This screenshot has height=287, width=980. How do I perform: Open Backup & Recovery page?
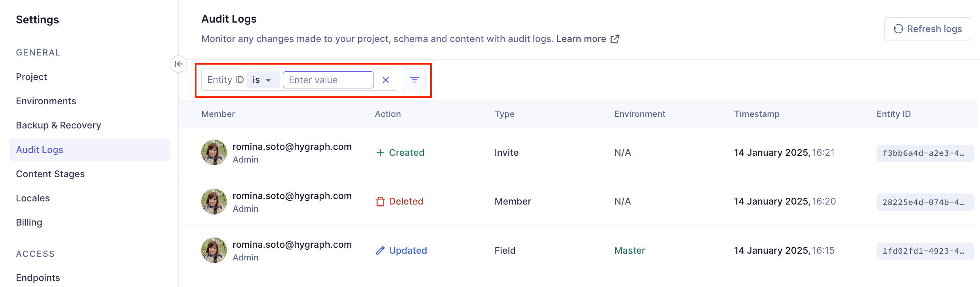tap(58, 125)
